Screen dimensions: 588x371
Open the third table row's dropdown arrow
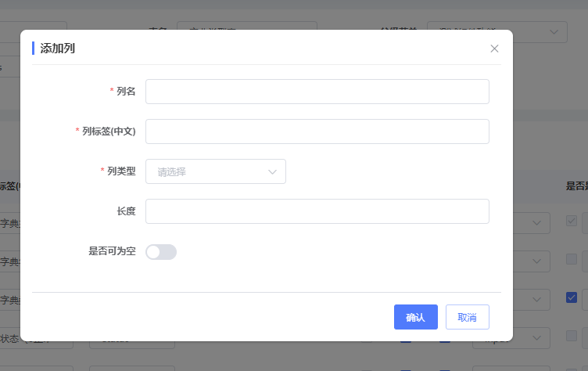[x=536, y=299]
